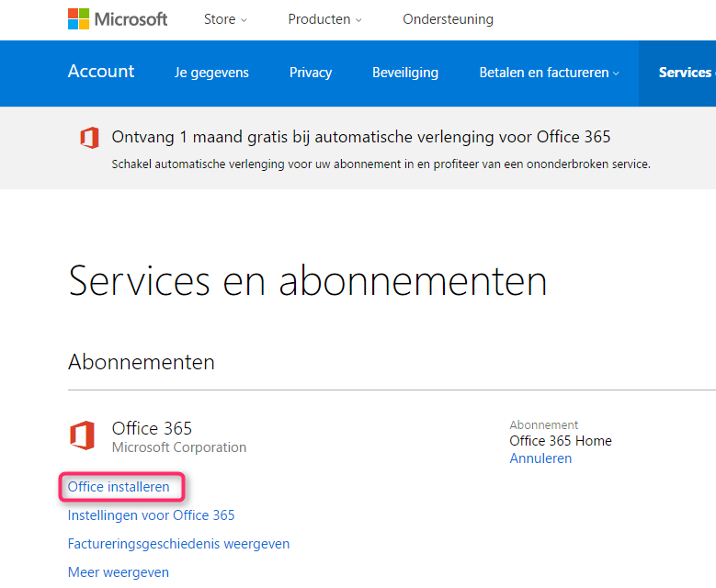Image resolution: width=716 pixels, height=588 pixels.
Task: Open the Store dropdown menu
Action: coord(225,19)
